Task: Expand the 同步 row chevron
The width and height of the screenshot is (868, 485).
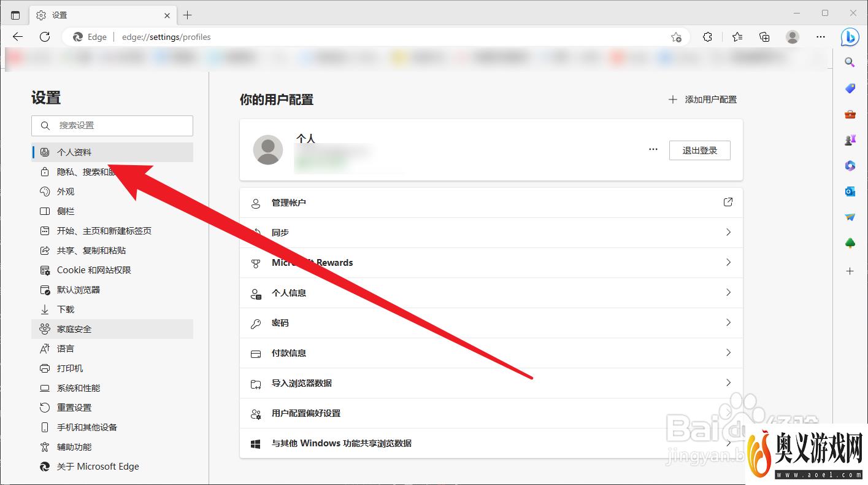Action: [x=728, y=232]
